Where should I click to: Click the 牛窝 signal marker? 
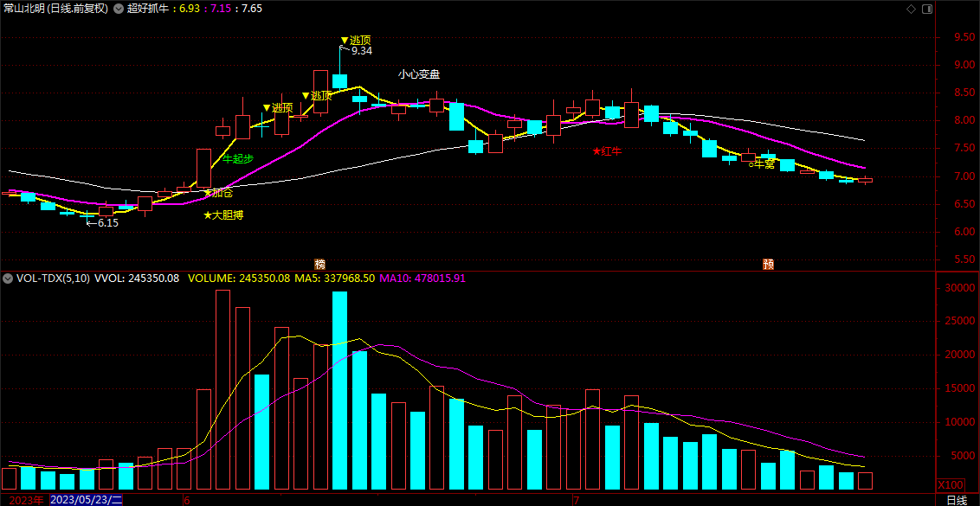[x=762, y=164]
